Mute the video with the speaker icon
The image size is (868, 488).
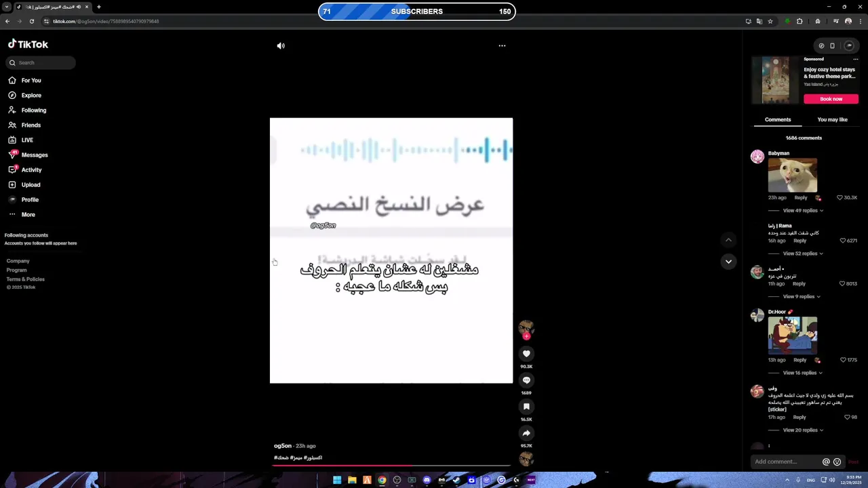point(281,45)
